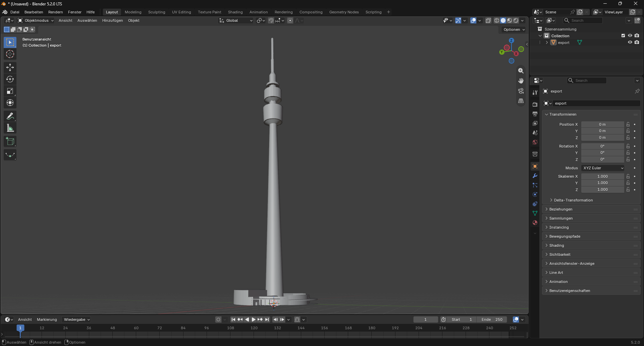The height and width of the screenshot is (346, 644).
Task: Select the Rotate tool
Action: [10, 79]
